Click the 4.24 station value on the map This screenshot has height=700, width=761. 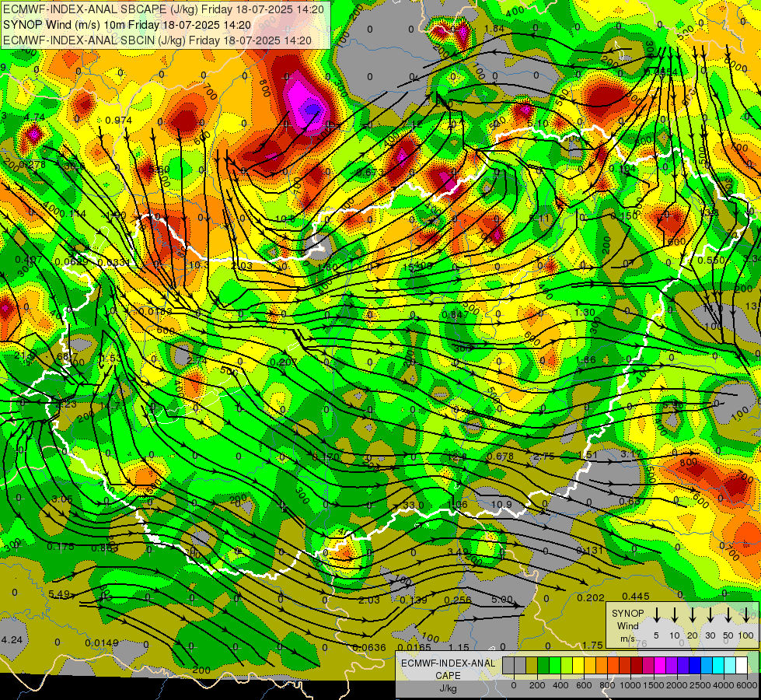[12, 640]
